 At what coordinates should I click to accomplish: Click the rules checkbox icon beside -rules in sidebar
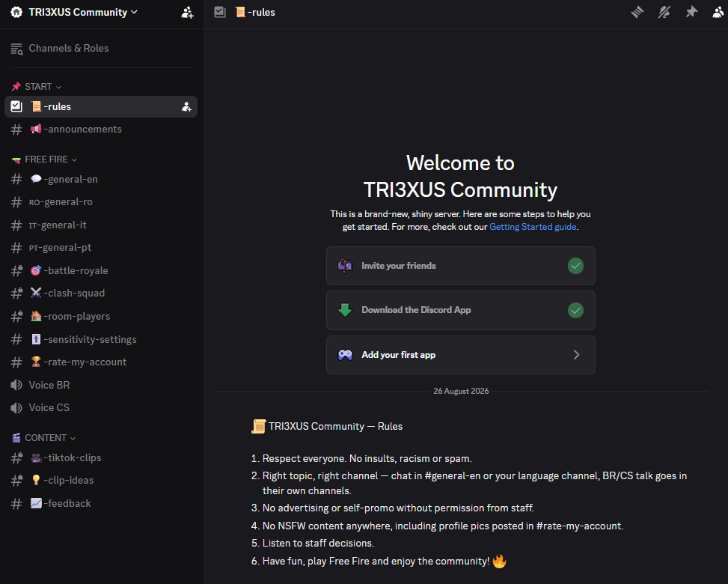coord(16,106)
